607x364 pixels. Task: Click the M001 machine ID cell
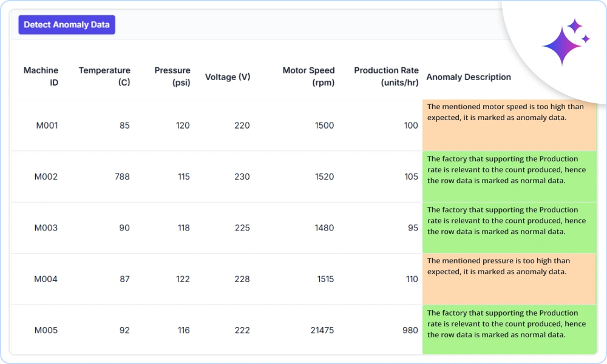(x=47, y=126)
